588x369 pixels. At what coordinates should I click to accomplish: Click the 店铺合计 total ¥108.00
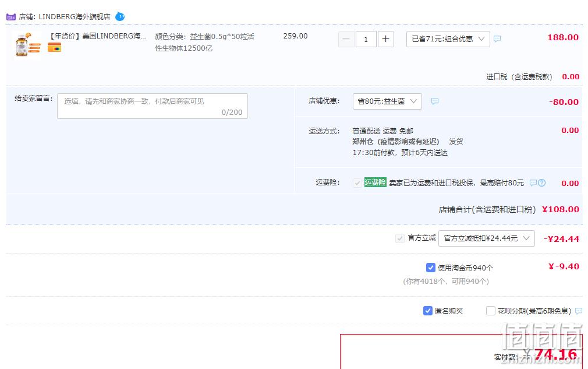[x=561, y=209]
